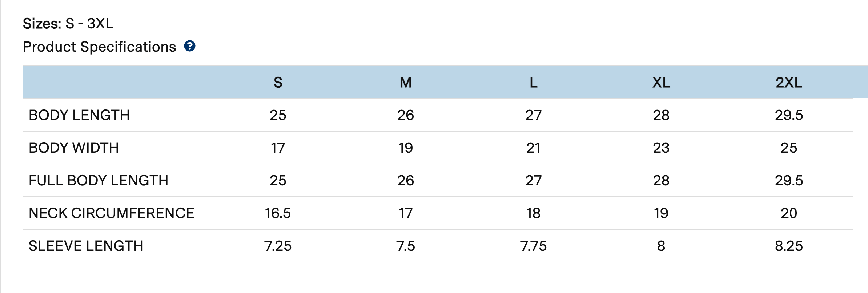Screen dimensions: 868x293
Task: Select the XL column header
Action: 661,83
